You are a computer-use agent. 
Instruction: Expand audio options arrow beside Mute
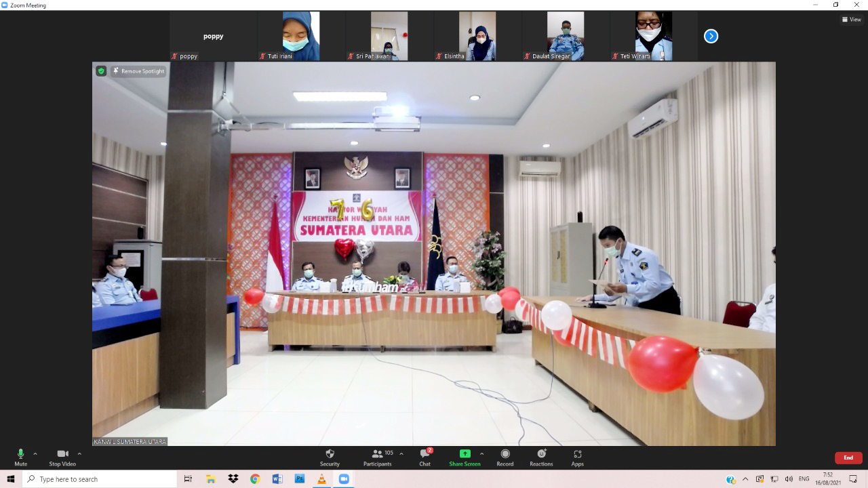[35, 453]
